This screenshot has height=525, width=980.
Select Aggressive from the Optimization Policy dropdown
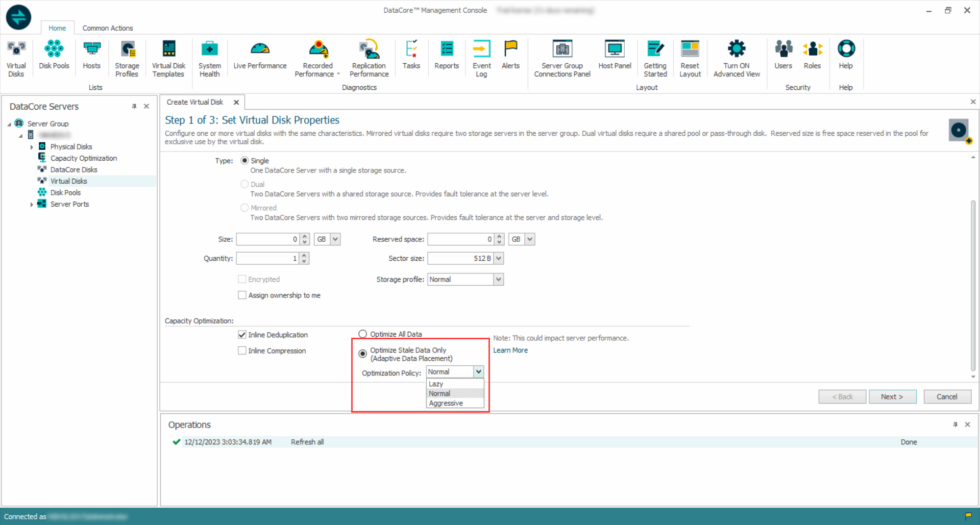point(446,403)
